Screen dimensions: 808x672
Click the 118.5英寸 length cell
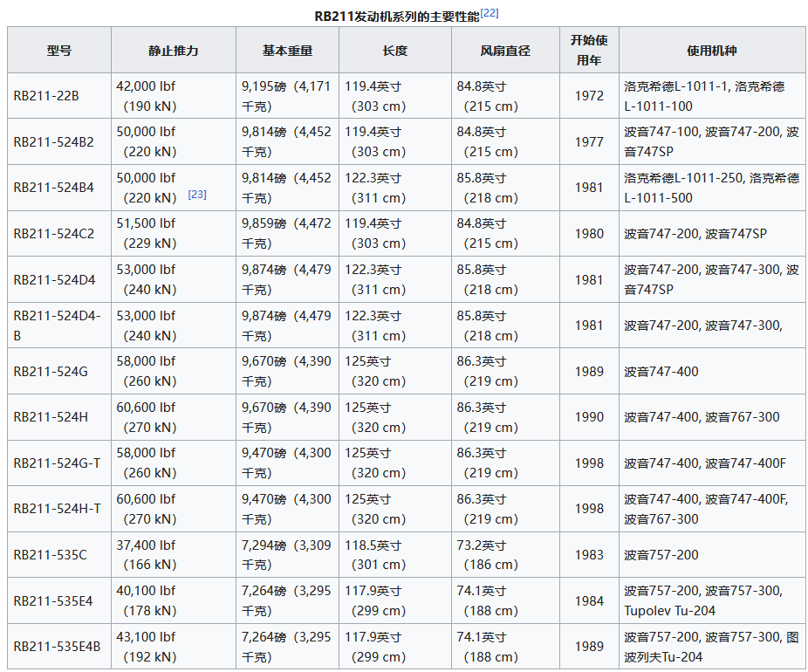coord(394,554)
